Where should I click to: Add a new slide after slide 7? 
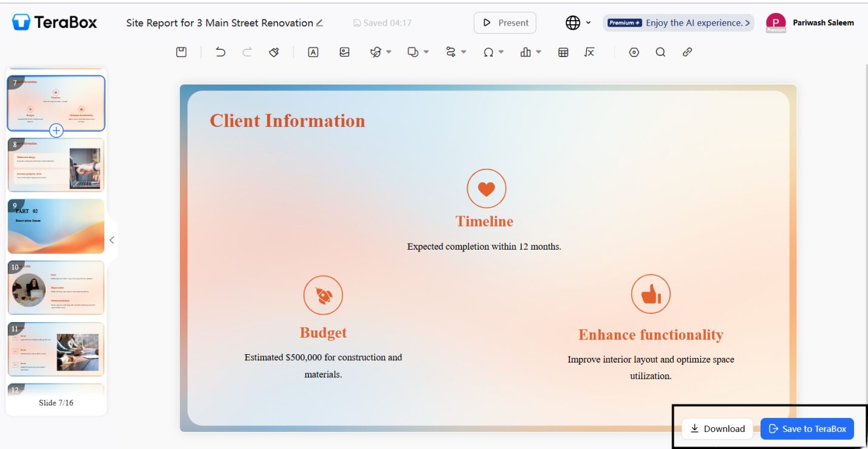pyautogui.click(x=56, y=130)
